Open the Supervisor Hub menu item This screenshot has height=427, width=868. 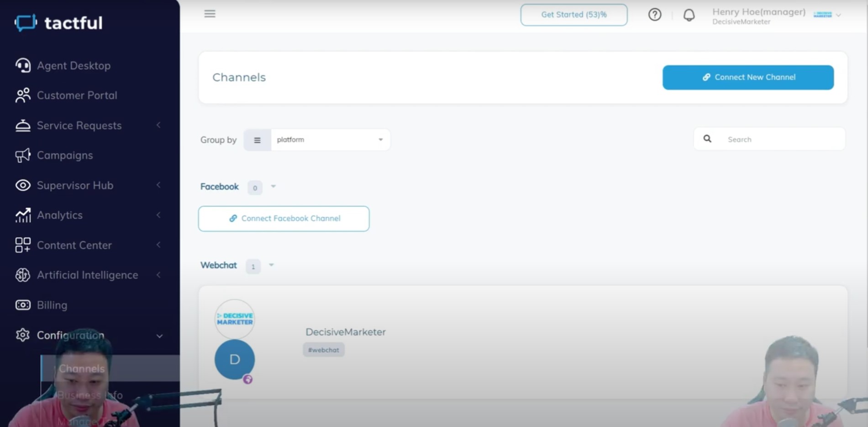click(x=75, y=185)
